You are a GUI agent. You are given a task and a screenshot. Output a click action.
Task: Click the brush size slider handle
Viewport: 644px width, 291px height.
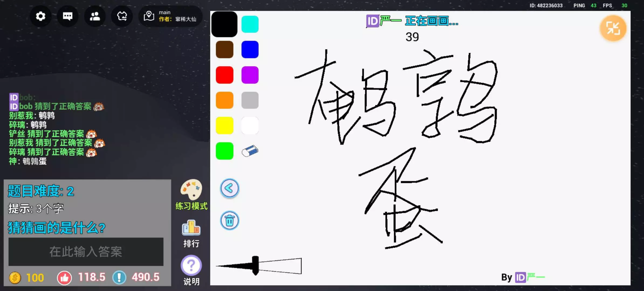255,266
